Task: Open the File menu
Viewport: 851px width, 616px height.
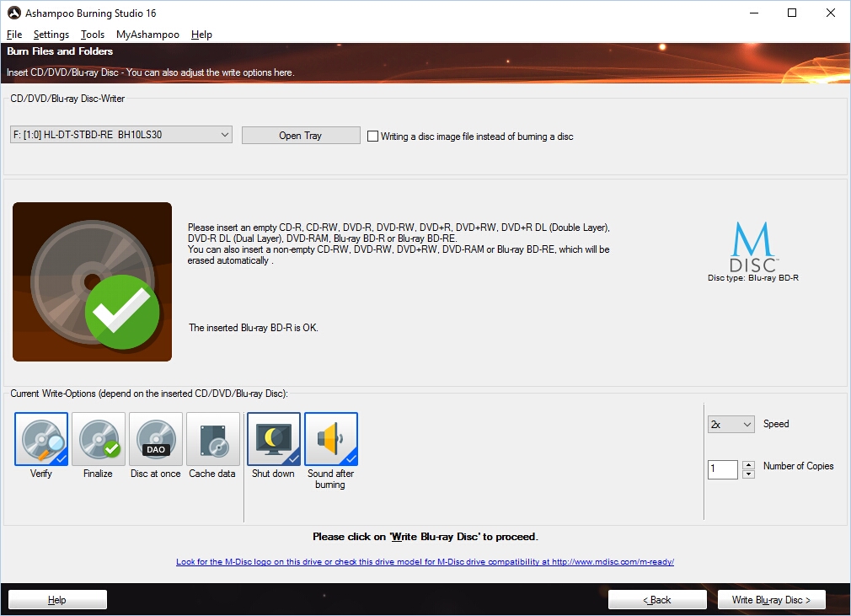Action: point(14,35)
